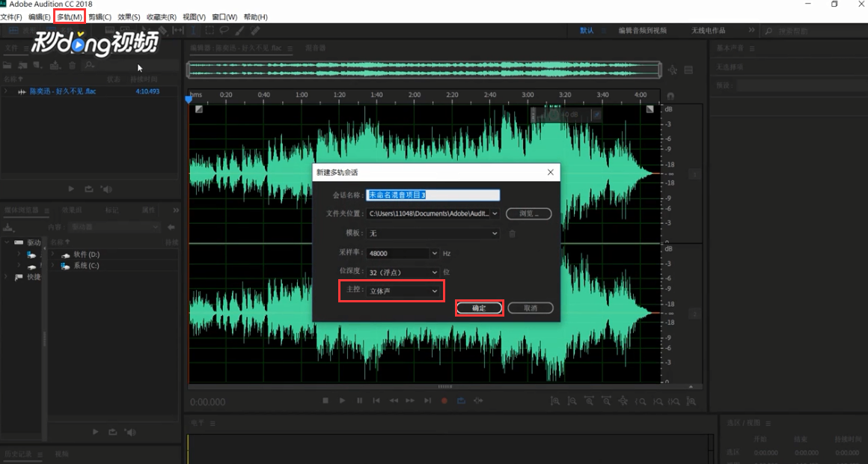Viewport: 868px width, 464px height.
Task: Open the 视图(V) menu
Action: pyautogui.click(x=194, y=16)
